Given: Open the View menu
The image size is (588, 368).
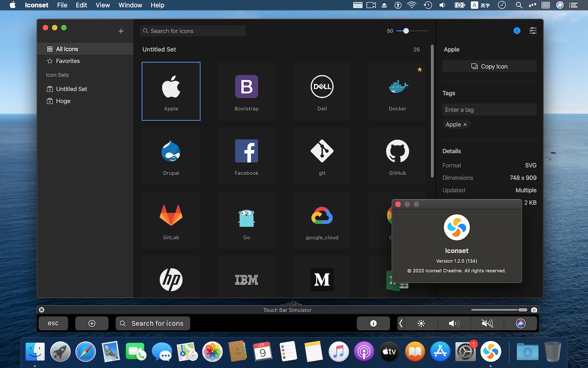Looking at the screenshot, I should [x=102, y=5].
